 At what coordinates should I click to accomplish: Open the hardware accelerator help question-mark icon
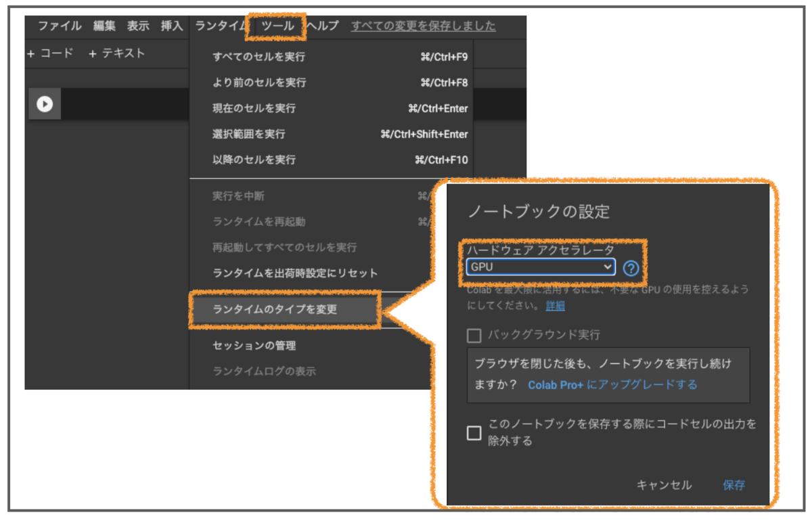(631, 268)
